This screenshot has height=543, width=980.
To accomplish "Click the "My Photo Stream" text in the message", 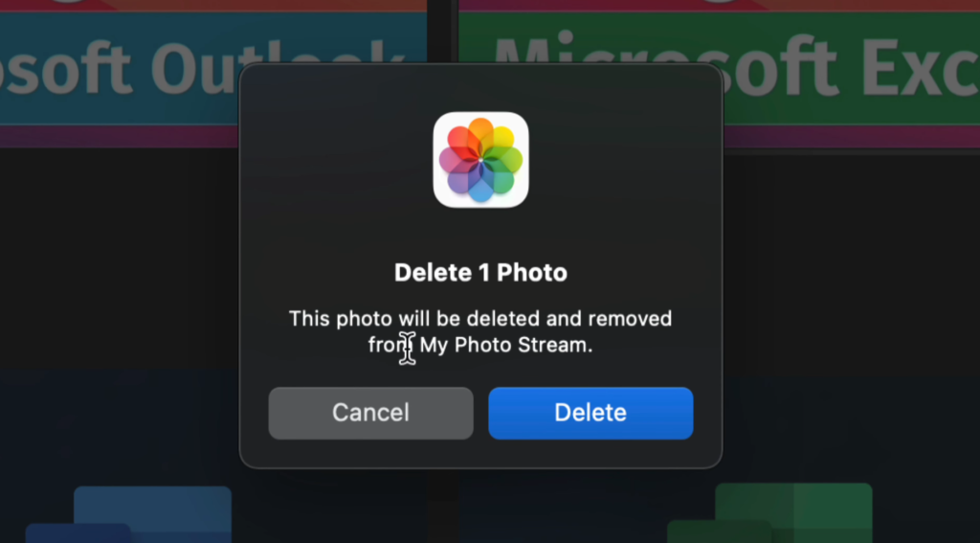I will [503, 345].
